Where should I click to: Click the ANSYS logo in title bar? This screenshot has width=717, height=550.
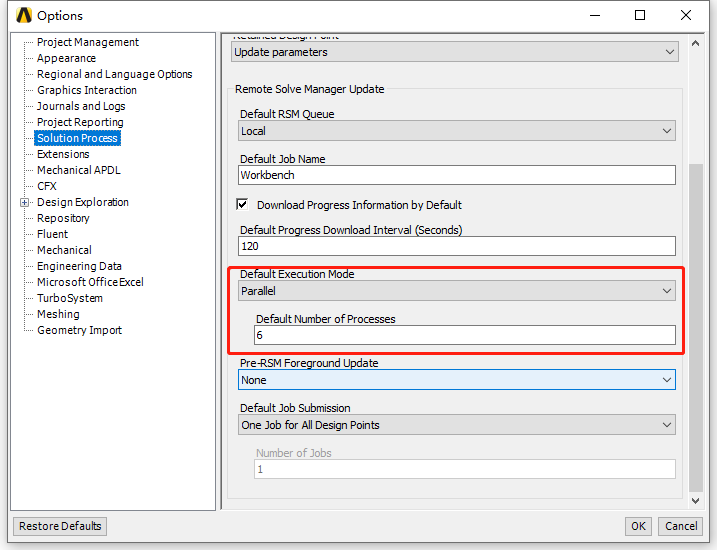click(x=24, y=15)
